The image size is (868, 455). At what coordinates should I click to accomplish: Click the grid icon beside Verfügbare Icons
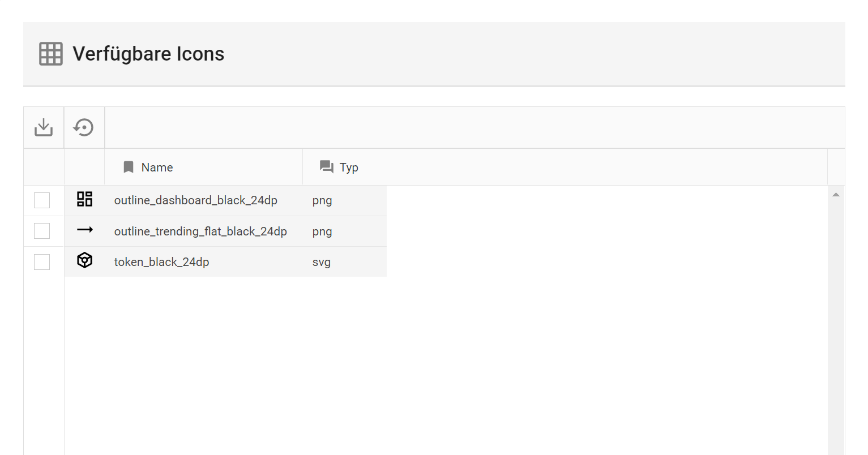tap(51, 54)
